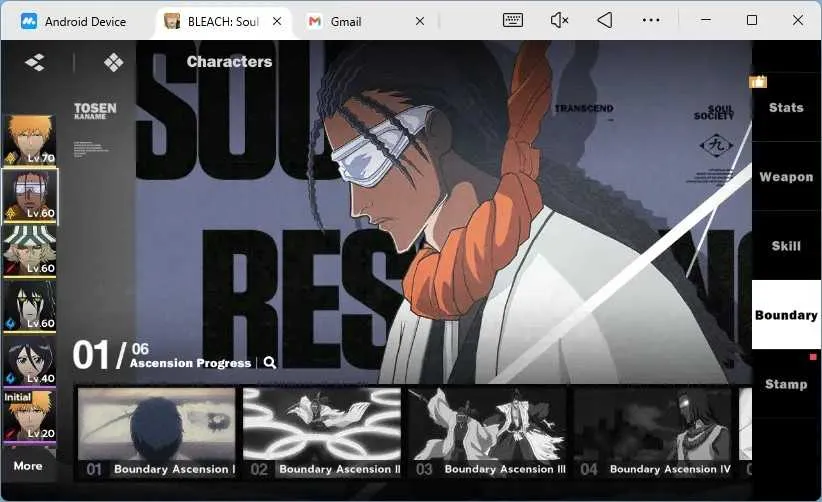The height and width of the screenshot is (502, 822).
Task: Click the More button under character list
Action: (28, 465)
